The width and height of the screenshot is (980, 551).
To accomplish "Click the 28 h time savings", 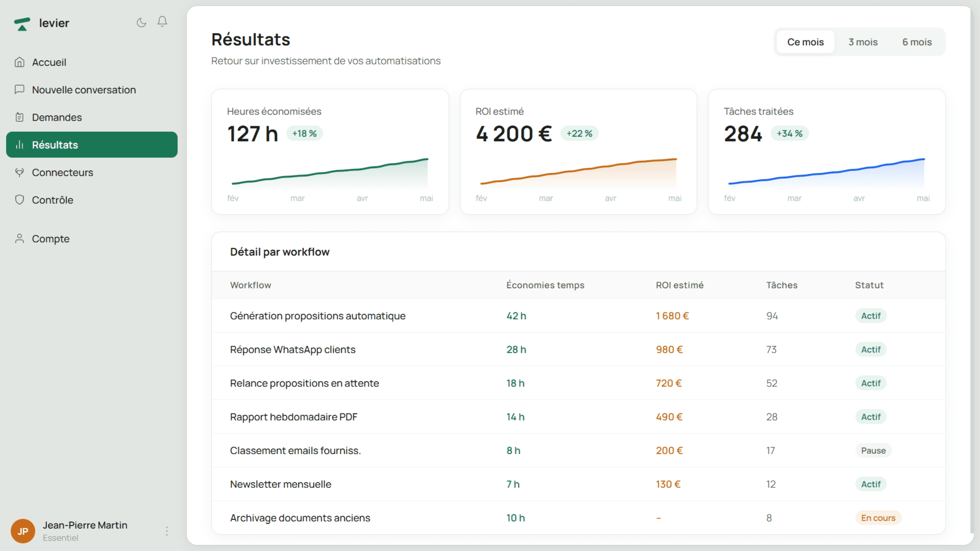I will tap(516, 349).
